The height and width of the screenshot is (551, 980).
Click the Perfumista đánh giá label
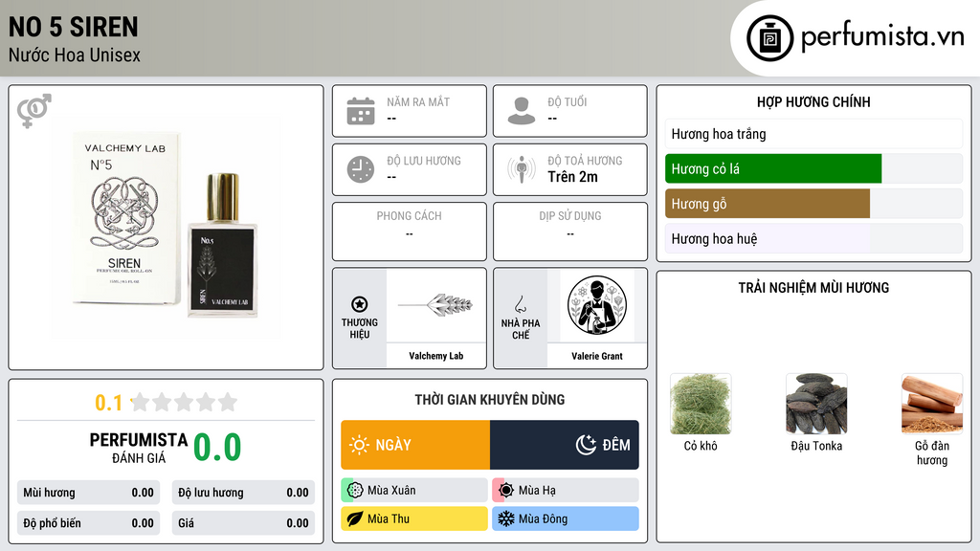pos(138,448)
